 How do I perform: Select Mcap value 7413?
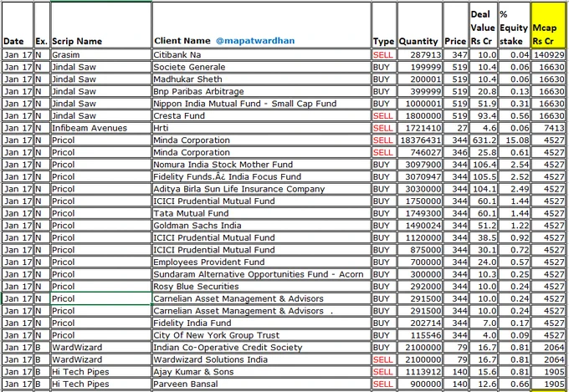pos(547,128)
